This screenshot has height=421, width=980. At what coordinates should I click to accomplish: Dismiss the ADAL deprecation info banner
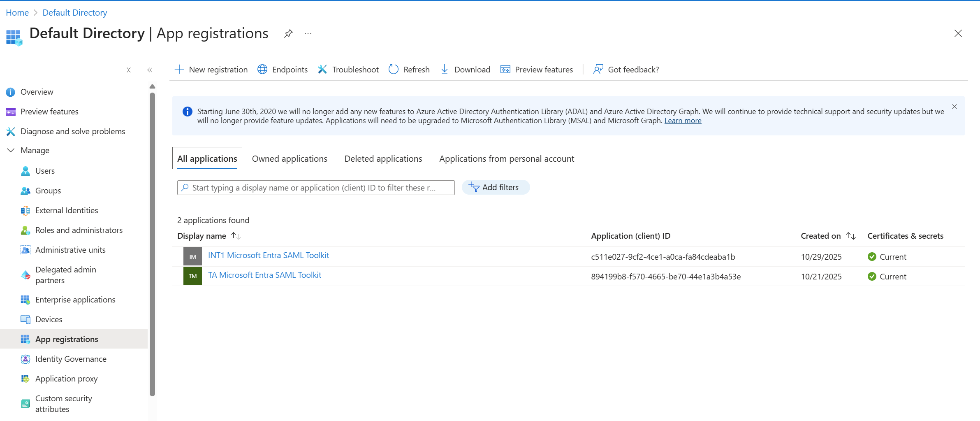(954, 107)
